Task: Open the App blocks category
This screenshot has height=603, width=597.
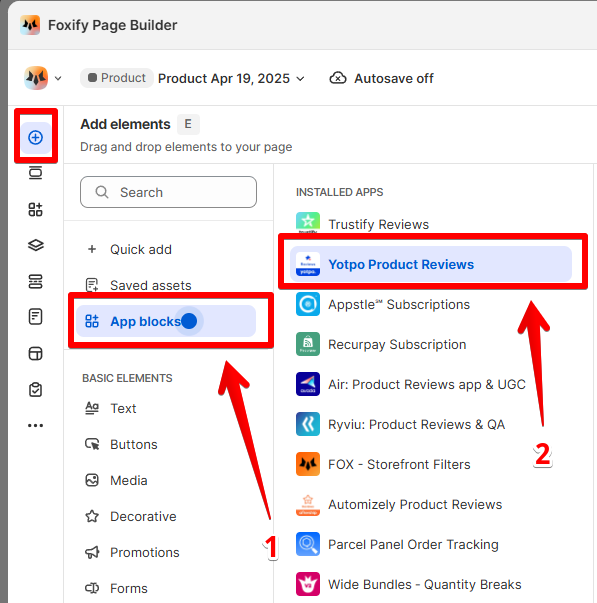Action: [166, 321]
